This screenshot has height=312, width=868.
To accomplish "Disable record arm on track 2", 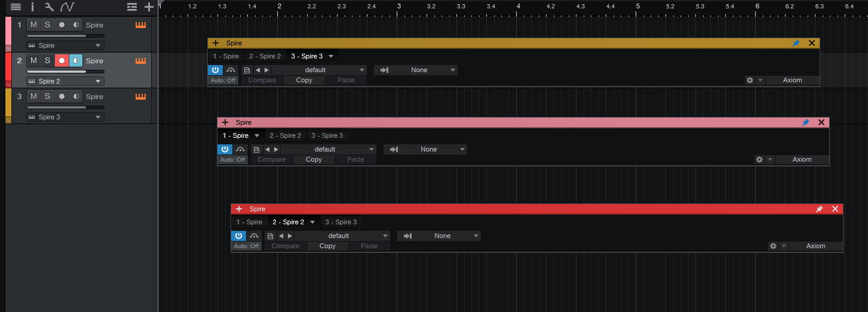I will [x=61, y=61].
